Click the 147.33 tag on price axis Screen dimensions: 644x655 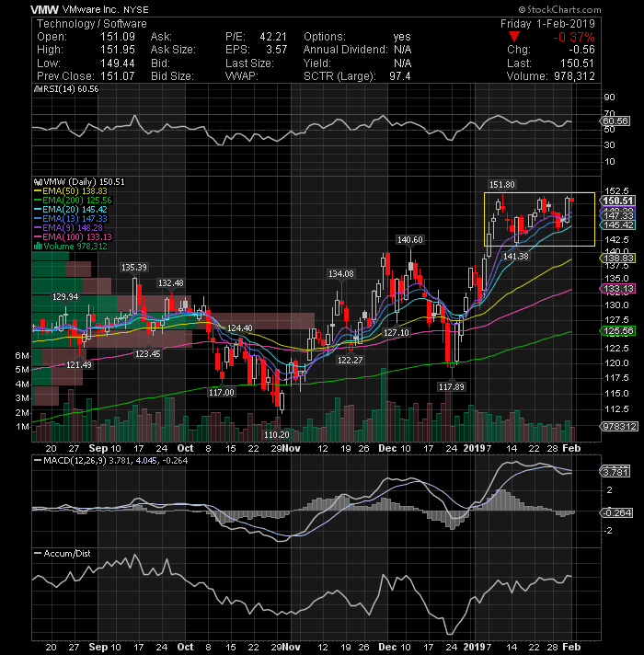click(617, 216)
